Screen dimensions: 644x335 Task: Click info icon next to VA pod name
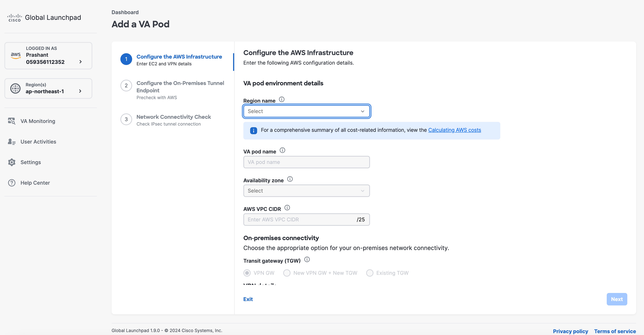coord(282,150)
